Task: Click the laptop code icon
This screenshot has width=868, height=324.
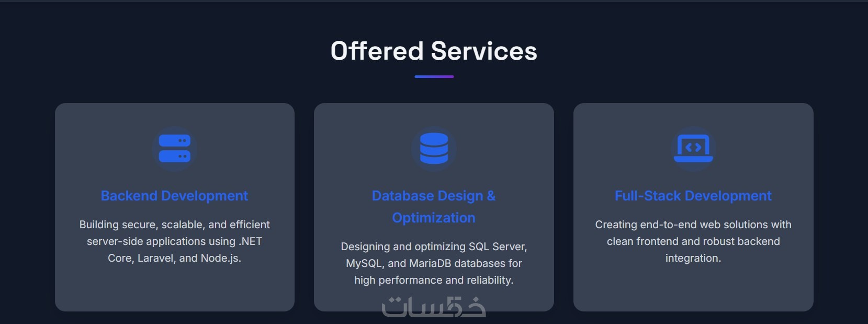Action: 693,149
